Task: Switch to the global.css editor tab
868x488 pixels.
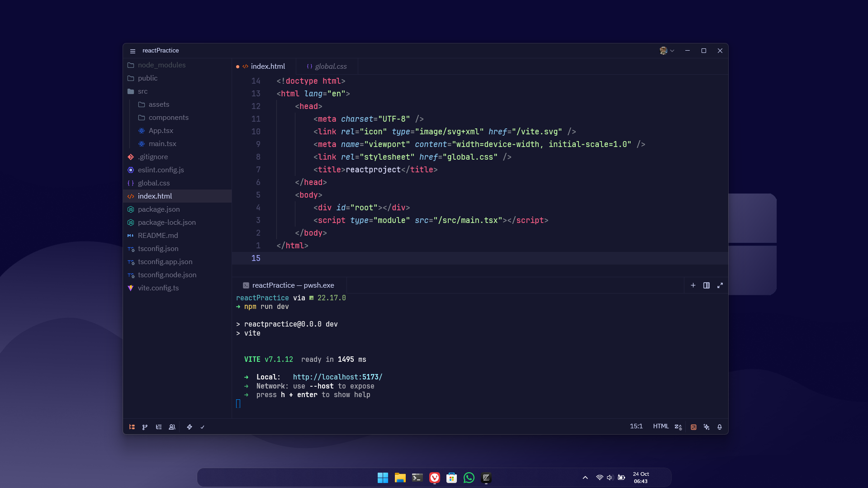Action: [x=327, y=66]
